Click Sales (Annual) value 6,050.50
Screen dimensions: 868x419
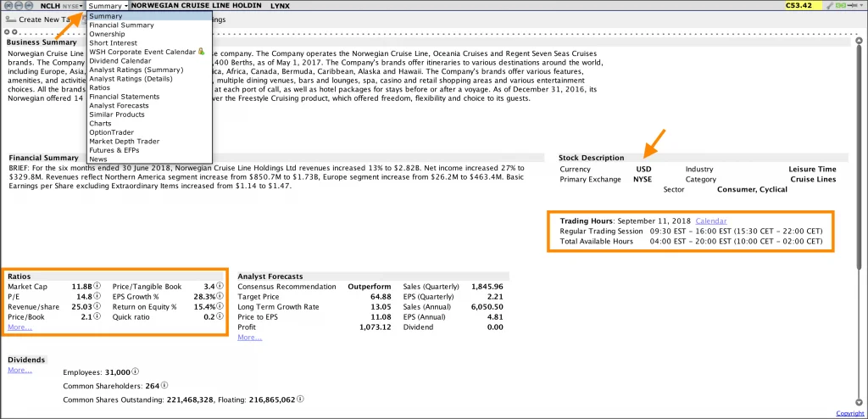(487, 307)
